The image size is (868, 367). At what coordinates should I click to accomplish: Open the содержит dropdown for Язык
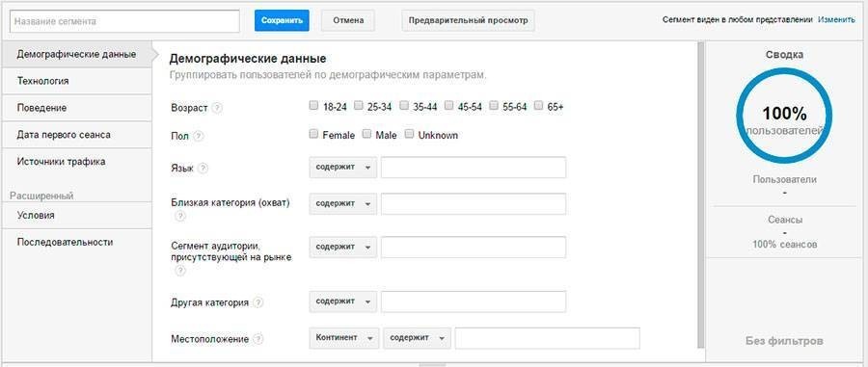pos(343,168)
